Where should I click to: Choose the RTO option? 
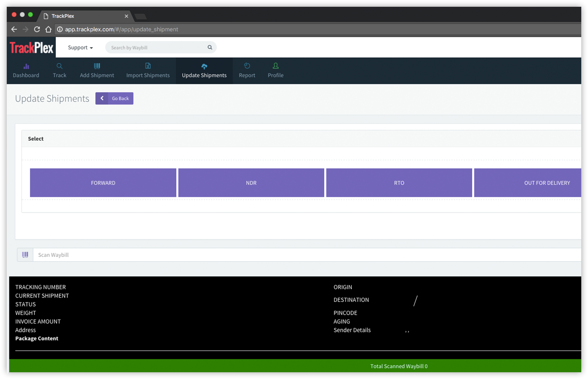[x=399, y=183]
